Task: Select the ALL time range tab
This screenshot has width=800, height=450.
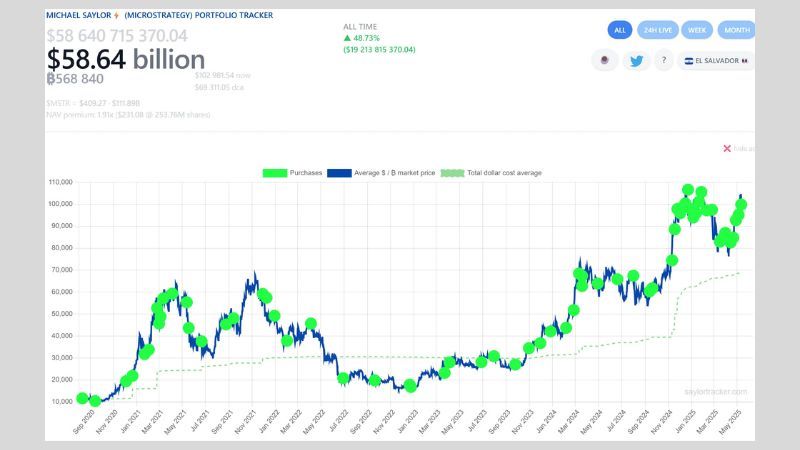Action: pyautogui.click(x=619, y=30)
